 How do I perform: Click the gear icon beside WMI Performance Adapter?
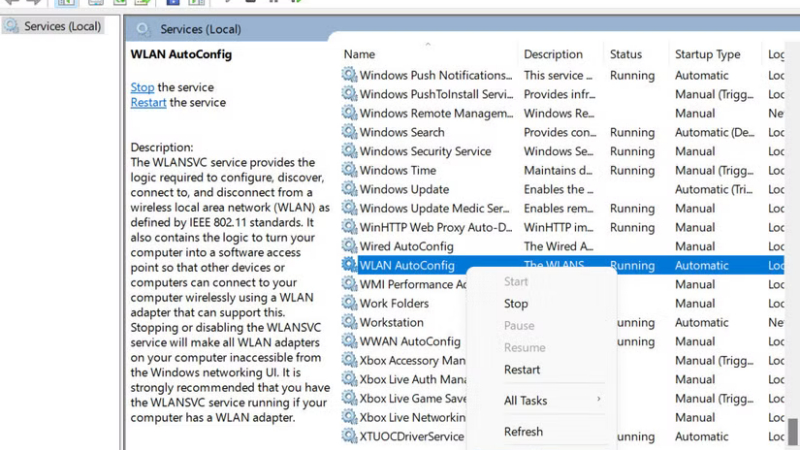click(349, 284)
